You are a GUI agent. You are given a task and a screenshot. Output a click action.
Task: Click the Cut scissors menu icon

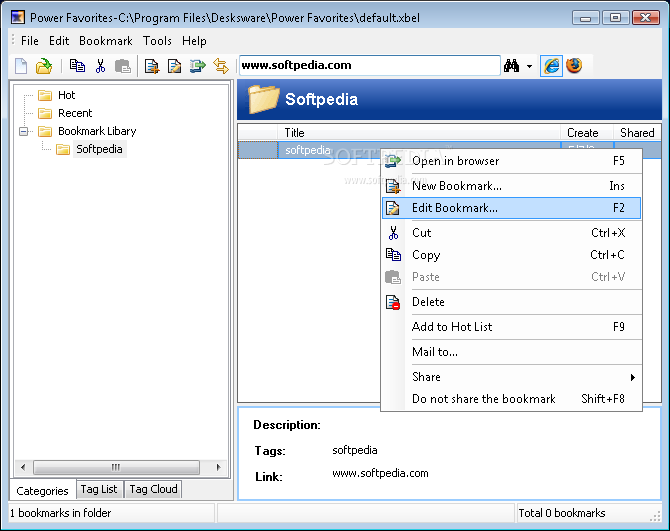(393, 233)
